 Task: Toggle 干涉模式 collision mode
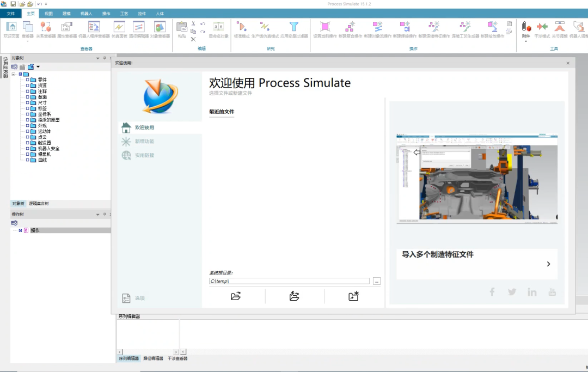tap(542, 29)
